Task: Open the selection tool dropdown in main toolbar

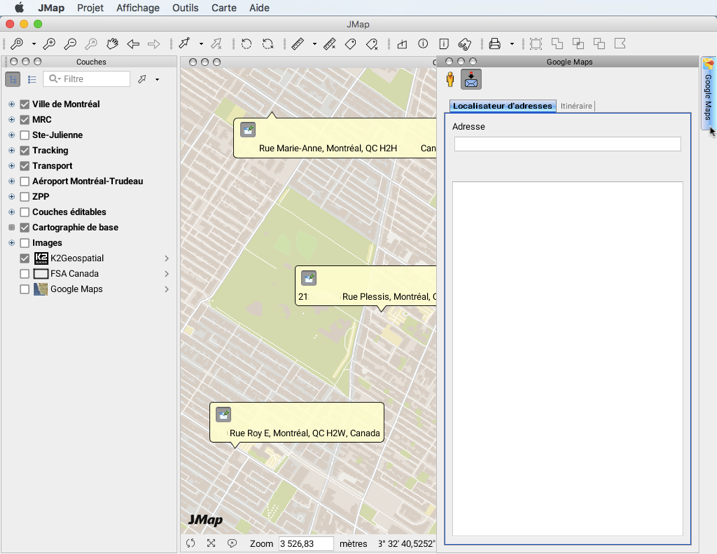Action: (201, 44)
